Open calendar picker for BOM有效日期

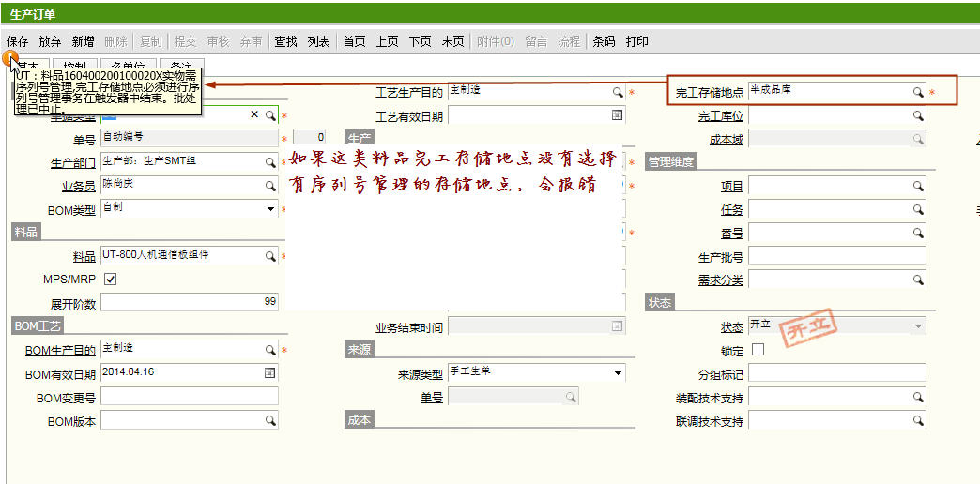pyautogui.click(x=270, y=373)
